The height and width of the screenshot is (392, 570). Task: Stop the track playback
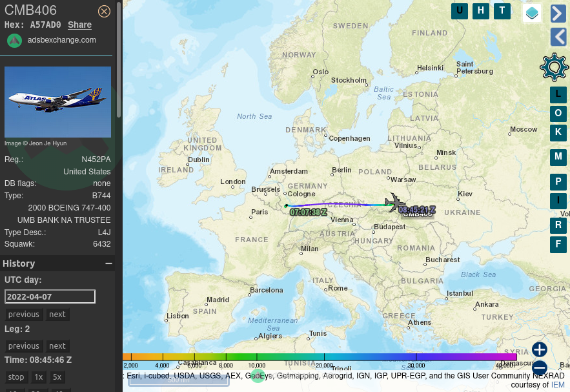16,377
